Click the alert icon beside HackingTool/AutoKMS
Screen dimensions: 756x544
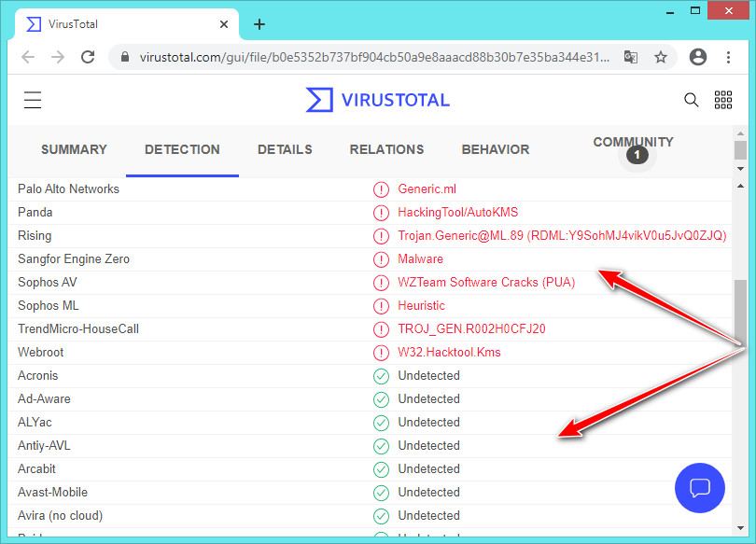381,213
